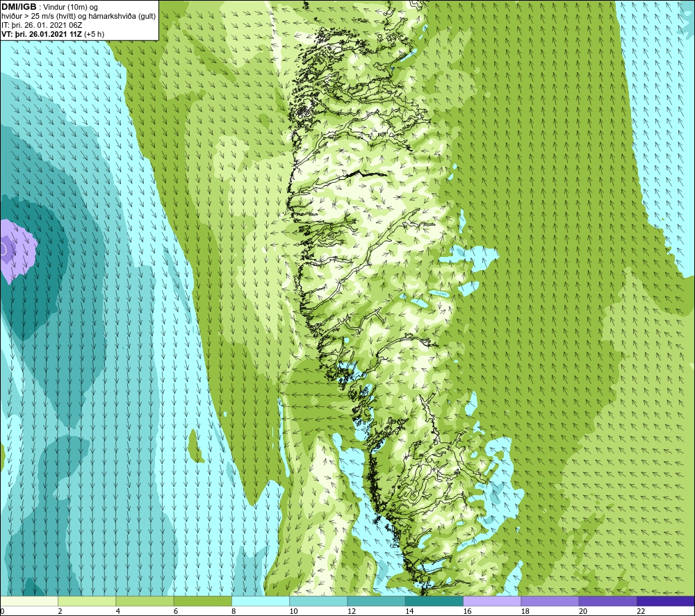Click the DMI/IGB title text
The height and width of the screenshot is (616, 695).
tap(19, 7)
